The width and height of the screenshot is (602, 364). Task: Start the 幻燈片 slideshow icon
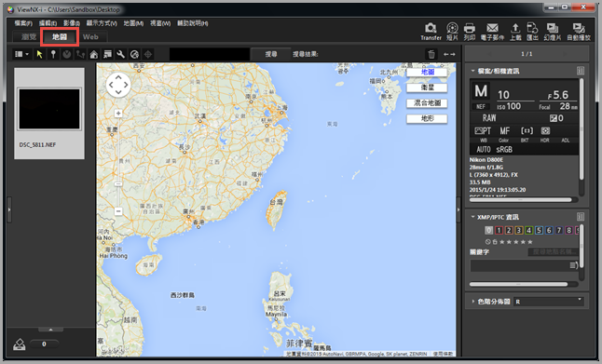coord(553,28)
